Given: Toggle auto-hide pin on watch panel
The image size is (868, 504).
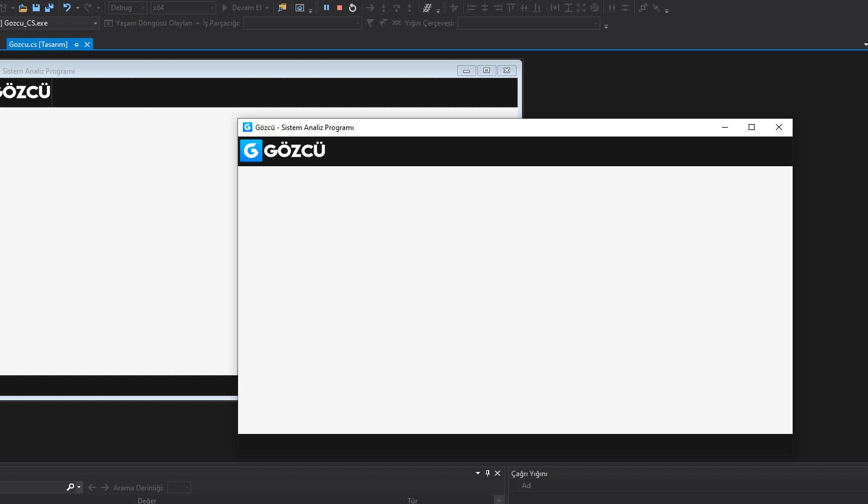Looking at the screenshot, I should [x=487, y=473].
